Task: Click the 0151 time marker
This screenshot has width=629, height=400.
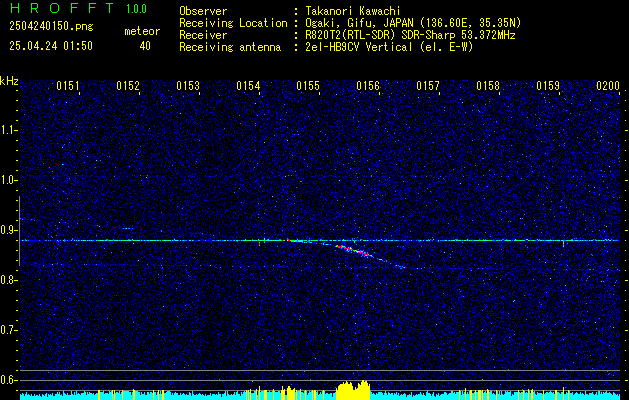Action: (x=68, y=86)
